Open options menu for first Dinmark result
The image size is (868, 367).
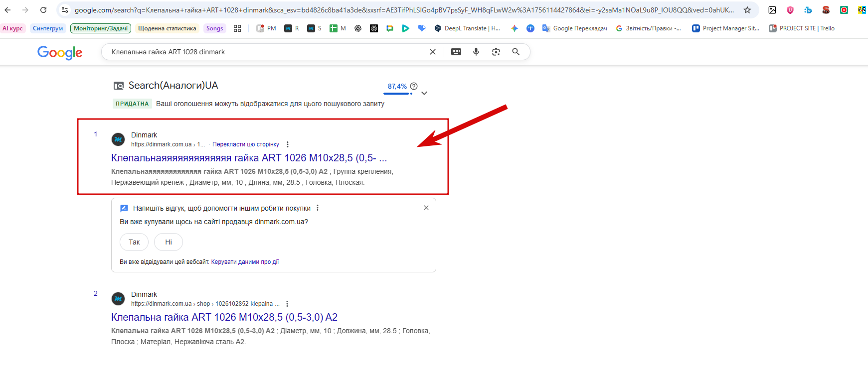(x=288, y=144)
